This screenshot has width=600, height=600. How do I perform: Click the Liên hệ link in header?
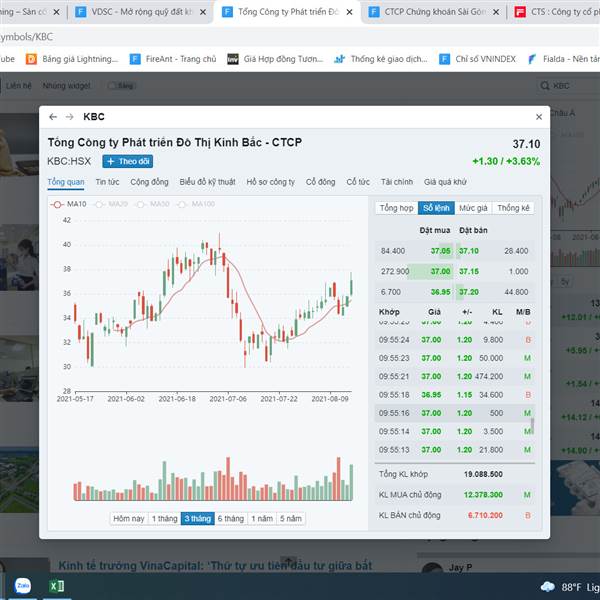[x=18, y=86]
